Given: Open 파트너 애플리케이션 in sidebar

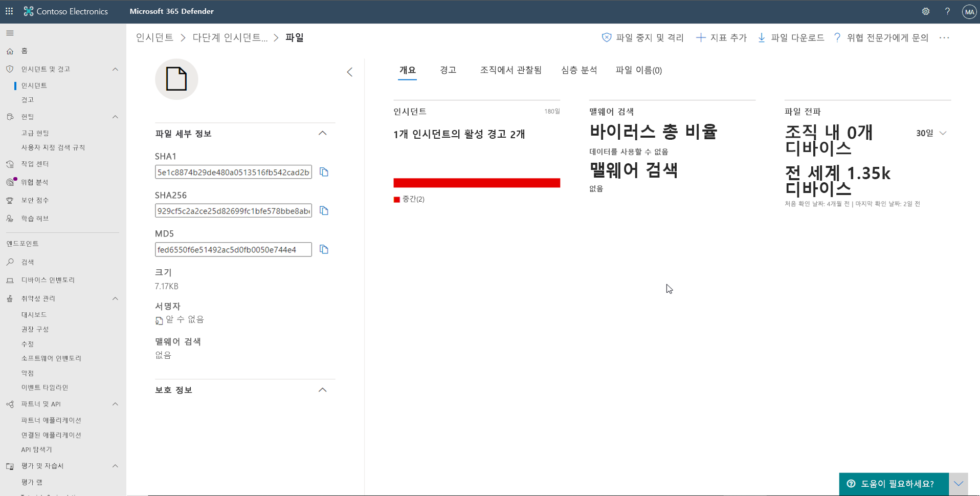Looking at the screenshot, I should click(x=51, y=420).
